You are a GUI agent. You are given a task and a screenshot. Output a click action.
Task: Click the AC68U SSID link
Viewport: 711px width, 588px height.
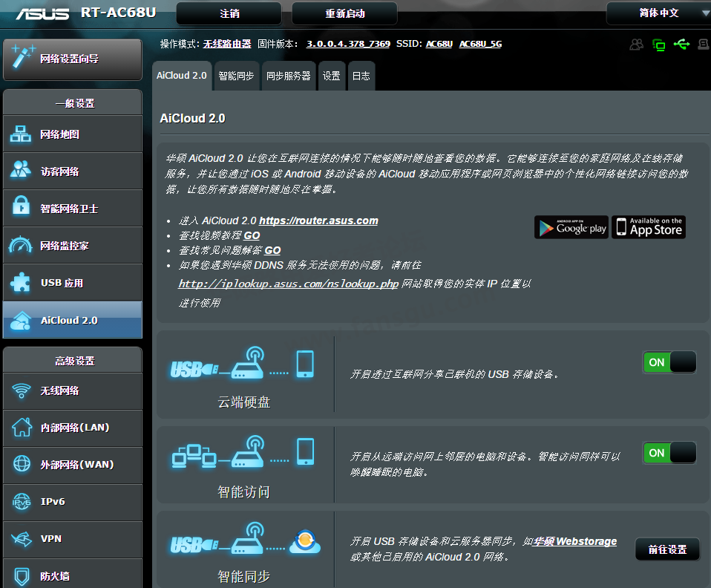[439, 44]
